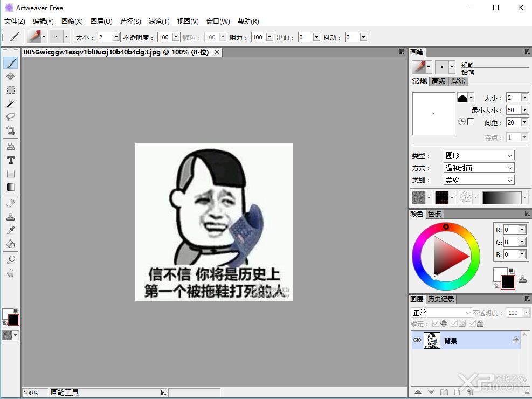Switch to the 色板 tab
This screenshot has width=532, height=399.
(434, 214)
